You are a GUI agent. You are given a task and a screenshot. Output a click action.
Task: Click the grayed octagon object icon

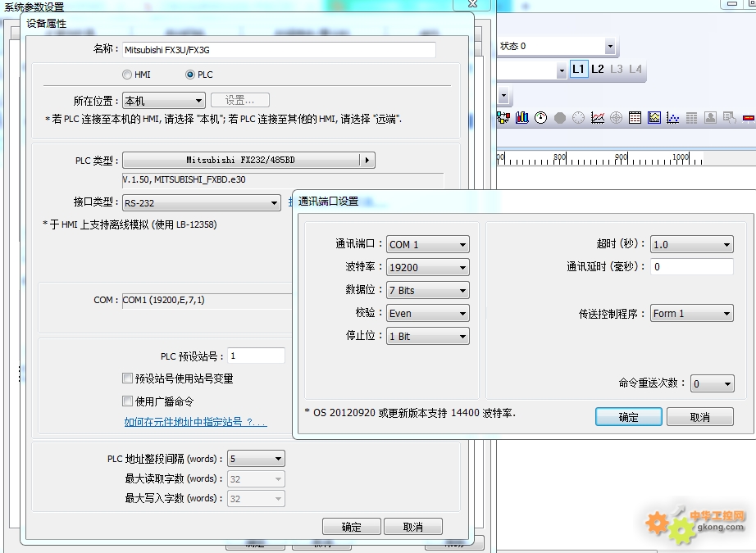tap(560, 117)
